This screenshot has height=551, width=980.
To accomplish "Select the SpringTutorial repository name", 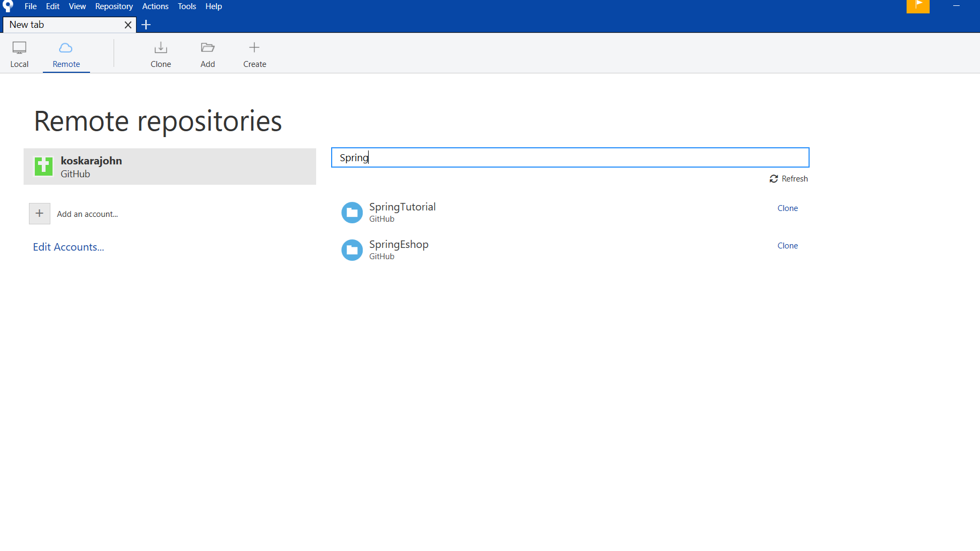I will (402, 207).
